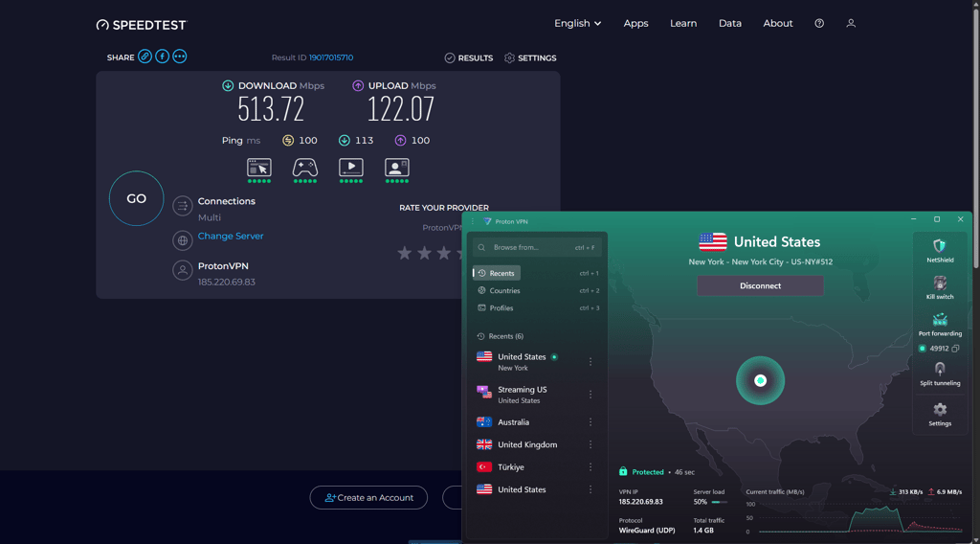Open the Data menu on Speedtest
Image resolution: width=980 pixels, height=544 pixels.
pyautogui.click(x=729, y=23)
